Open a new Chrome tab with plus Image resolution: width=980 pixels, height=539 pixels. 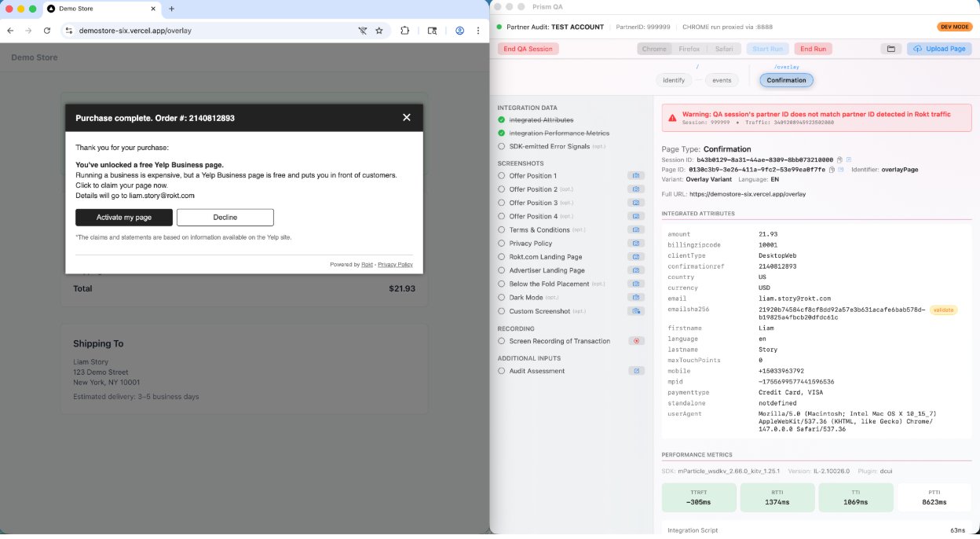[172, 9]
